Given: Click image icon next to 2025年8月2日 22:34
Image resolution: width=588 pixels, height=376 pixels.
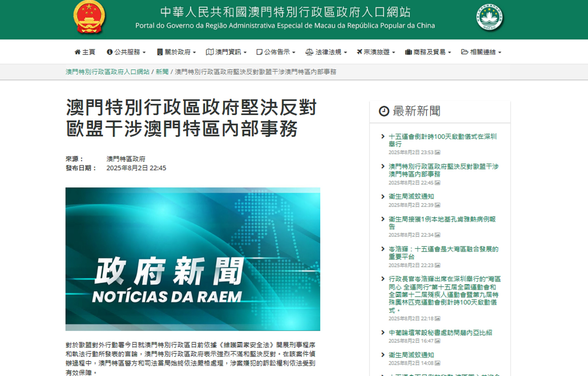Looking at the screenshot, I should click(x=437, y=235).
